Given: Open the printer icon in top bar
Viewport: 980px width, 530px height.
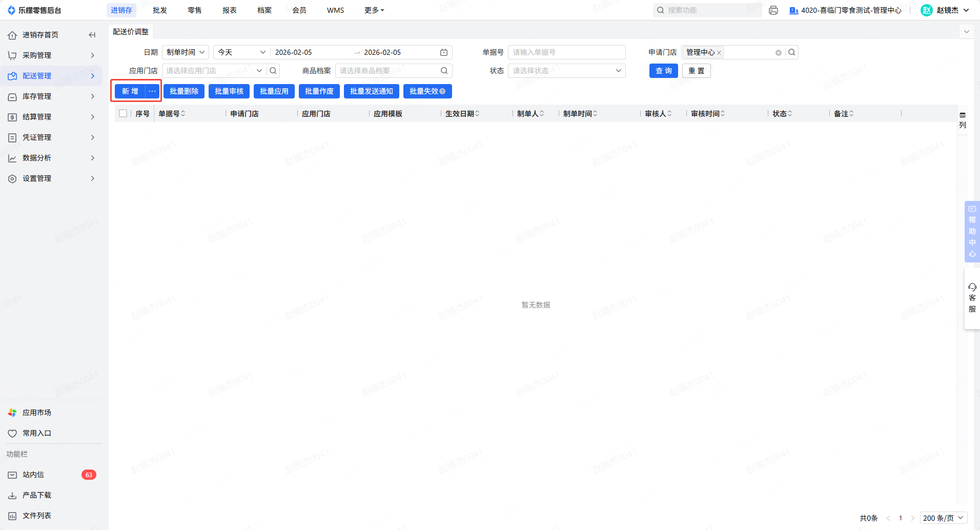Looking at the screenshot, I should pos(773,10).
